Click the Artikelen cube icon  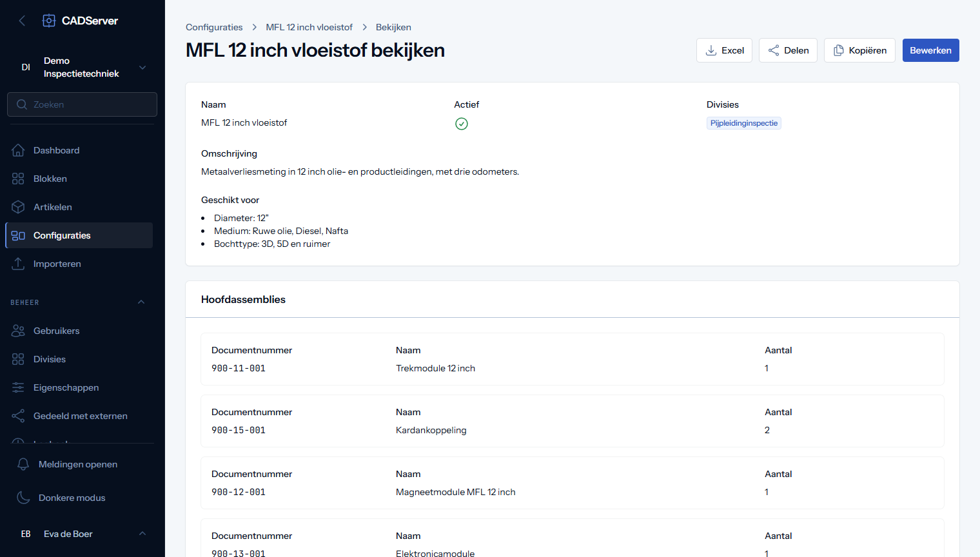(18, 207)
